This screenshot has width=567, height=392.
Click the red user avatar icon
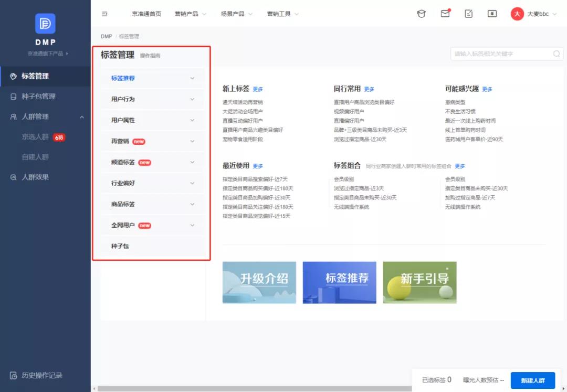(517, 14)
